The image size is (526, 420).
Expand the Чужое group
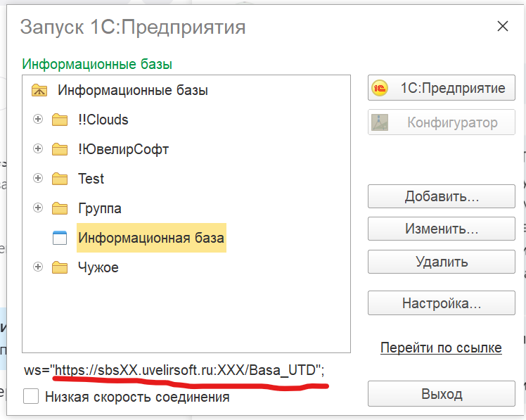coord(39,267)
